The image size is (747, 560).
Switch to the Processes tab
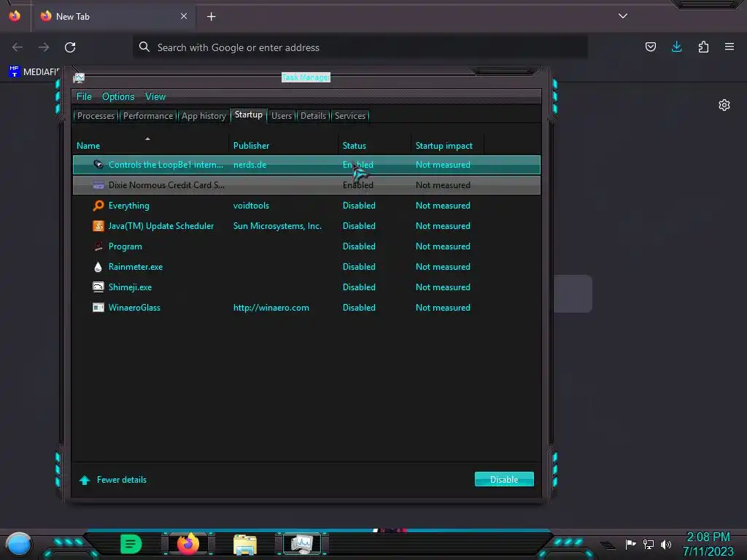click(x=96, y=116)
